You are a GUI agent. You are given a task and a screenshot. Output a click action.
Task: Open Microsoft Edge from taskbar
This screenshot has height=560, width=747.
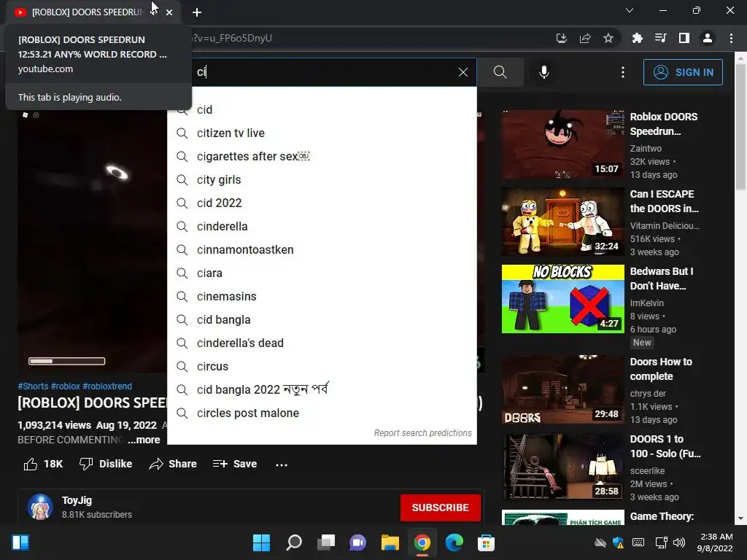pyautogui.click(x=454, y=542)
